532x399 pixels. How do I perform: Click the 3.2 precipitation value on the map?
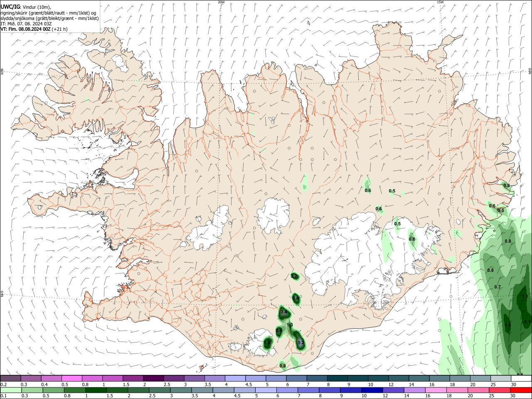(x=294, y=276)
